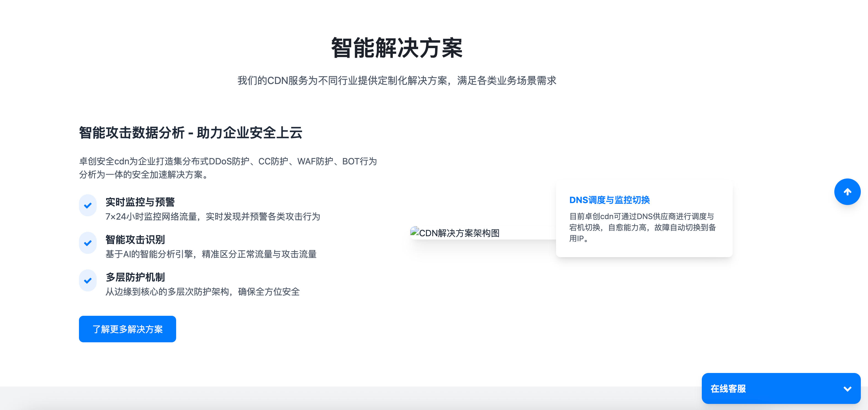Click subtitle 我们的CDN服务为不同行业提供定制化解决方案
The image size is (868, 410).
(x=397, y=81)
